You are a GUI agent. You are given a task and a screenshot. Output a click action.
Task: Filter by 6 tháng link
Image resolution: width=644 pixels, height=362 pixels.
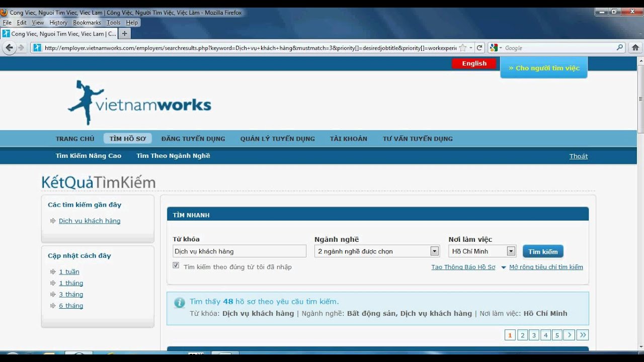click(71, 306)
